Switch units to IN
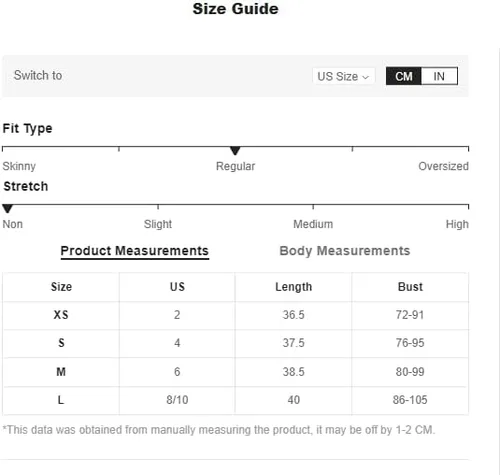This screenshot has width=500, height=475. [x=439, y=76]
